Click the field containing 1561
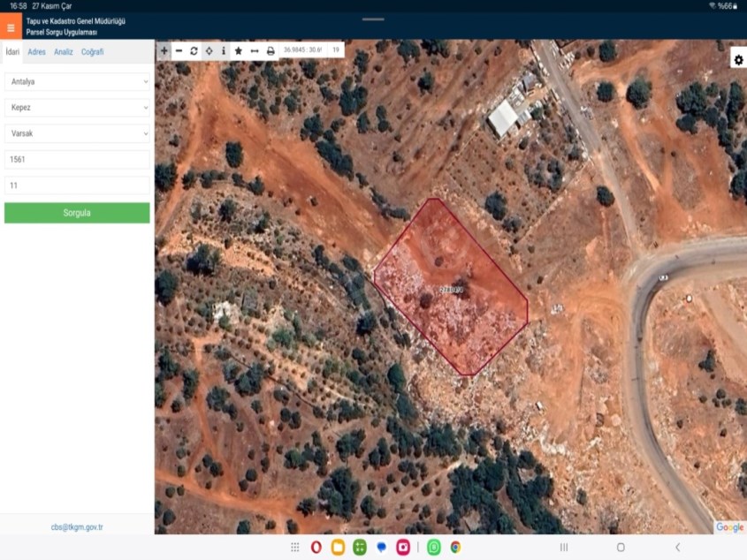Image resolution: width=747 pixels, height=560 pixels. click(77, 160)
